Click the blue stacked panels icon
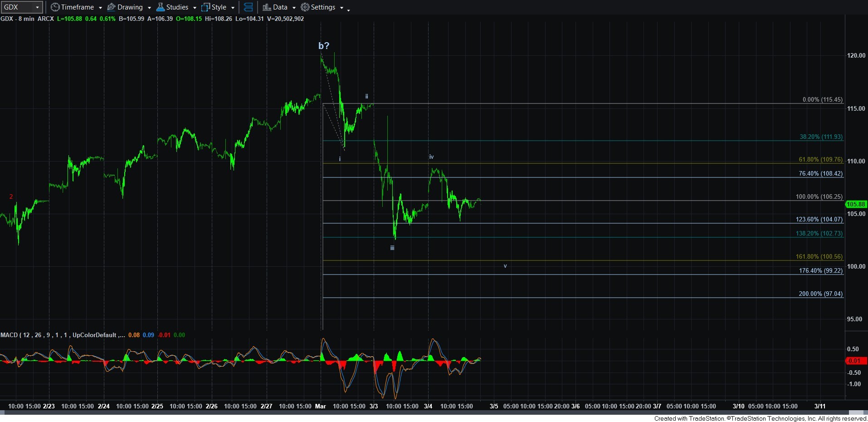Image resolution: width=868 pixels, height=422 pixels. pos(248,7)
